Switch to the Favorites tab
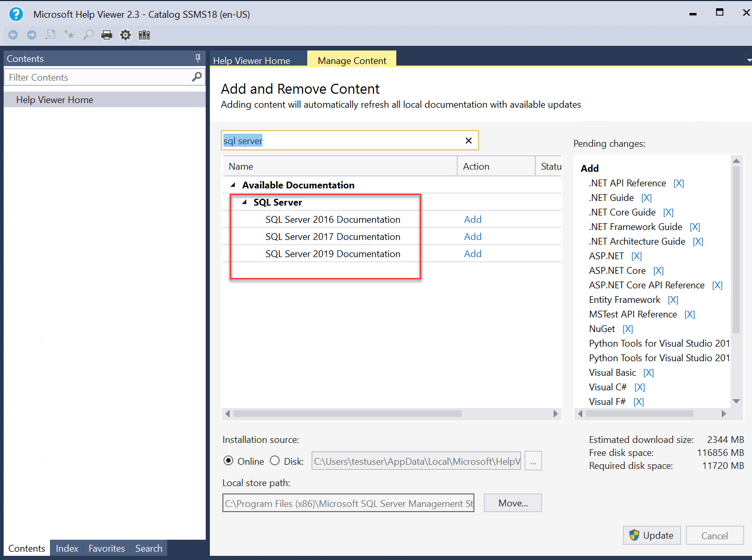Screen dimensions: 752x560 pos(106,548)
